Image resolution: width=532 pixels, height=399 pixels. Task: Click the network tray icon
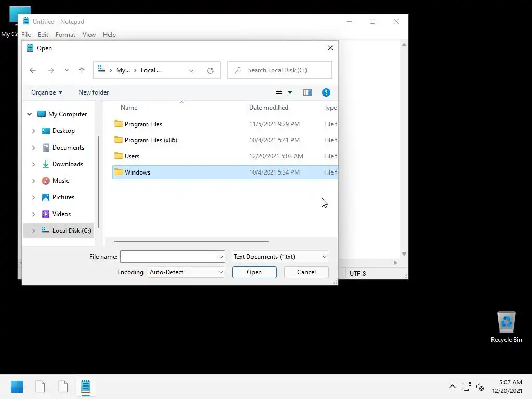(x=467, y=387)
